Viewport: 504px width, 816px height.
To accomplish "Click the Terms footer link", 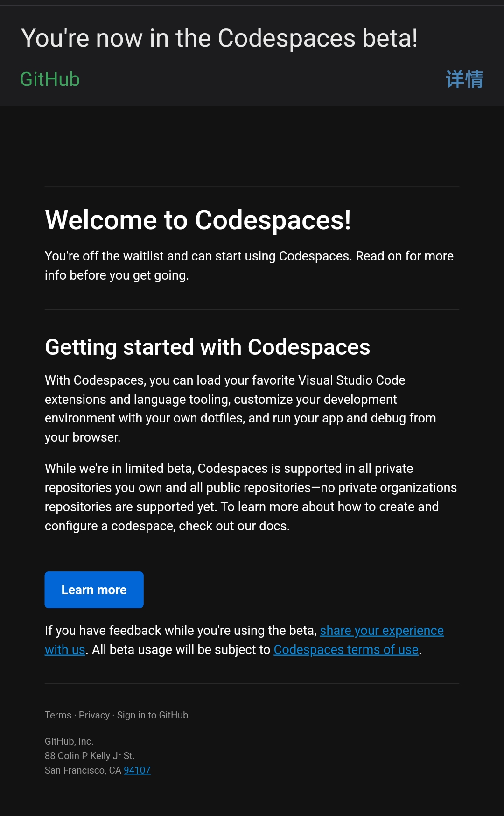I will click(58, 715).
